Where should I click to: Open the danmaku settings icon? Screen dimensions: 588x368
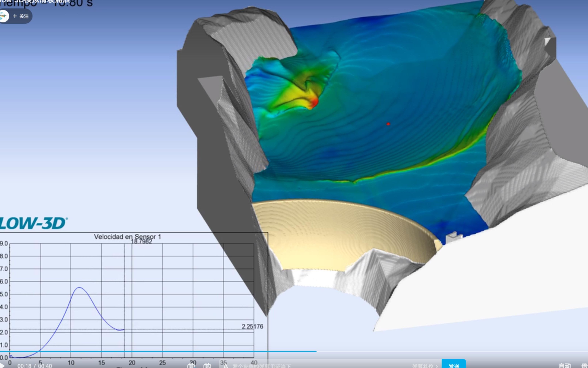pyautogui.click(x=207, y=366)
